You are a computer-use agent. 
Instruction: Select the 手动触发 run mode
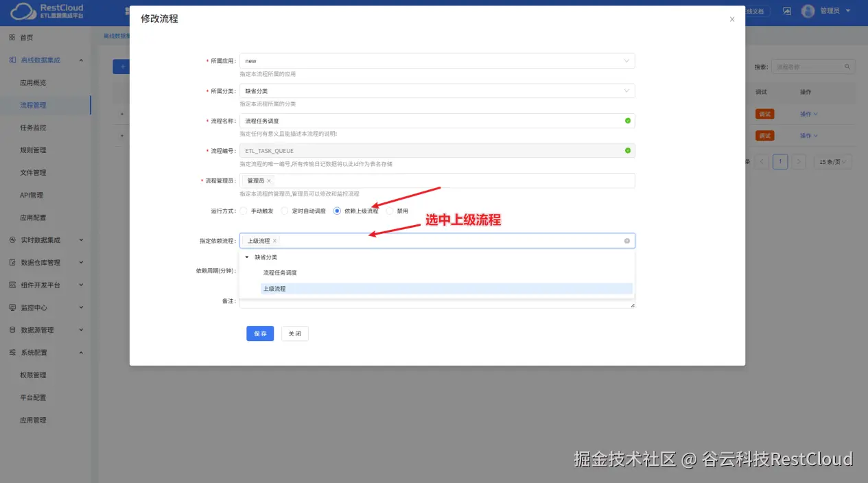tap(244, 211)
